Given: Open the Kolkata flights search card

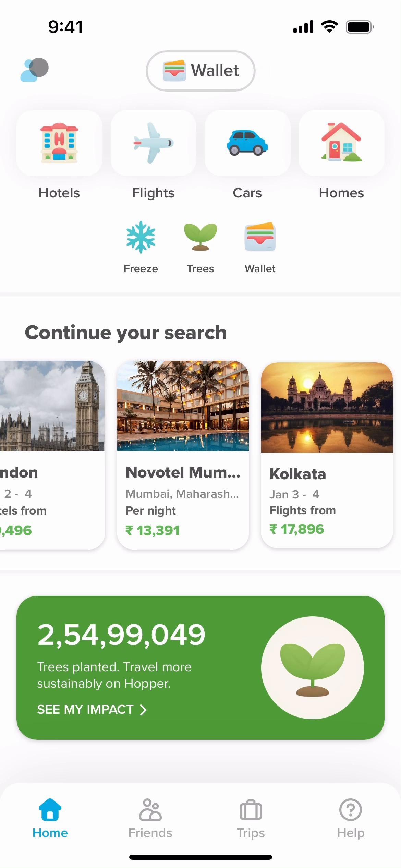Looking at the screenshot, I should click(327, 455).
